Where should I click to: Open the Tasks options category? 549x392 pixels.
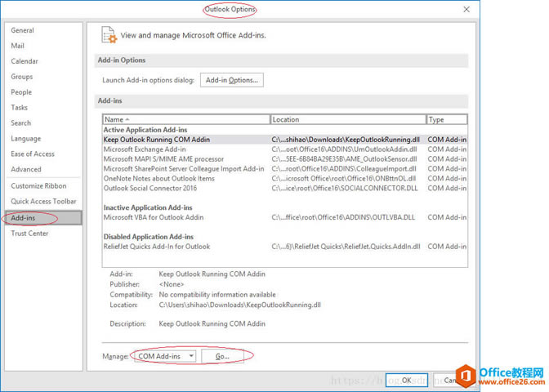point(19,108)
